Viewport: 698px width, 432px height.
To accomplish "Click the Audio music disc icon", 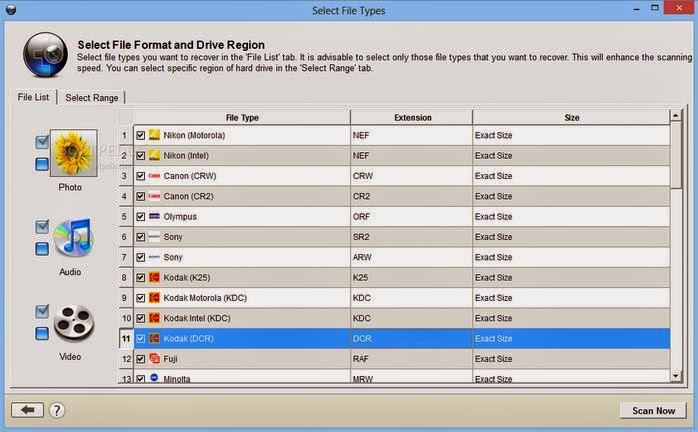I will click(x=73, y=238).
